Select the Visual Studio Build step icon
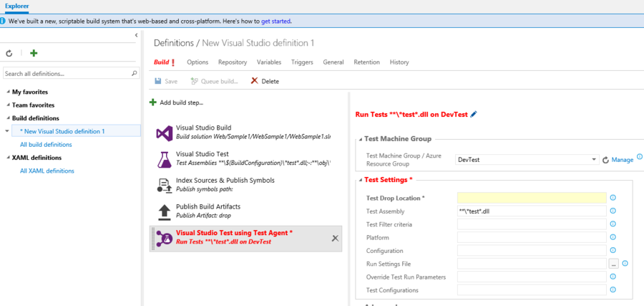 (x=165, y=133)
